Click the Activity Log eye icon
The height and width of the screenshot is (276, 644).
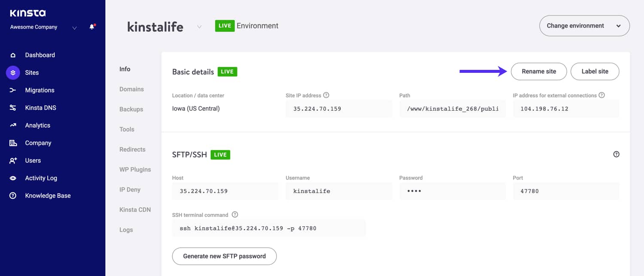[x=14, y=178]
